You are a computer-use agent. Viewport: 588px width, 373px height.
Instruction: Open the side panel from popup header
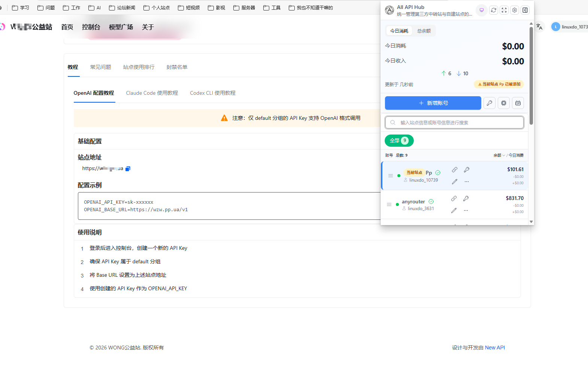[525, 10]
